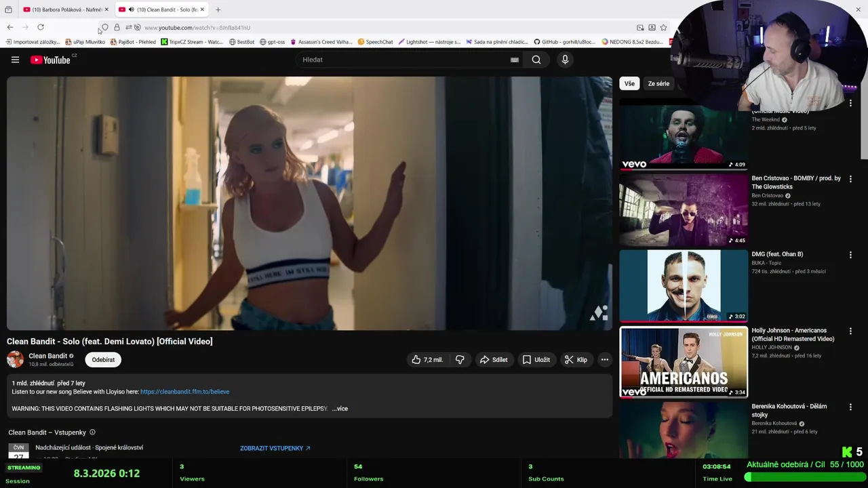Open the YouTube hamburger guide menu

15,60
